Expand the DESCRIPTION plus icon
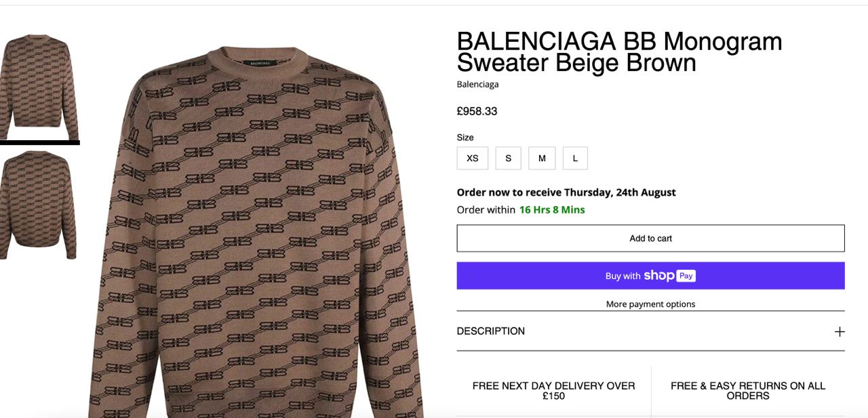Screen dimensions: 868x418 coord(840,331)
